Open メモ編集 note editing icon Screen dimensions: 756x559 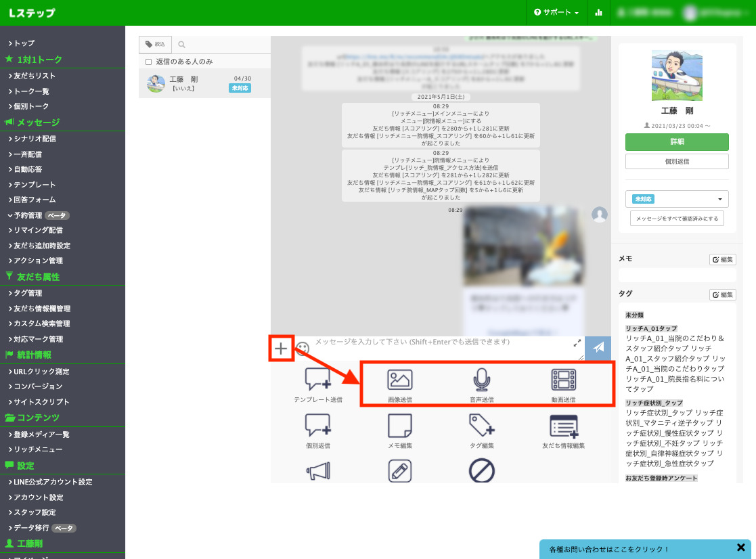pos(399,428)
